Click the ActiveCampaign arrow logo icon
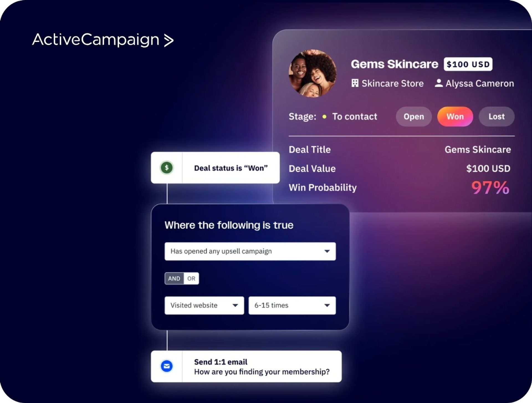The width and height of the screenshot is (532, 403). point(169,40)
